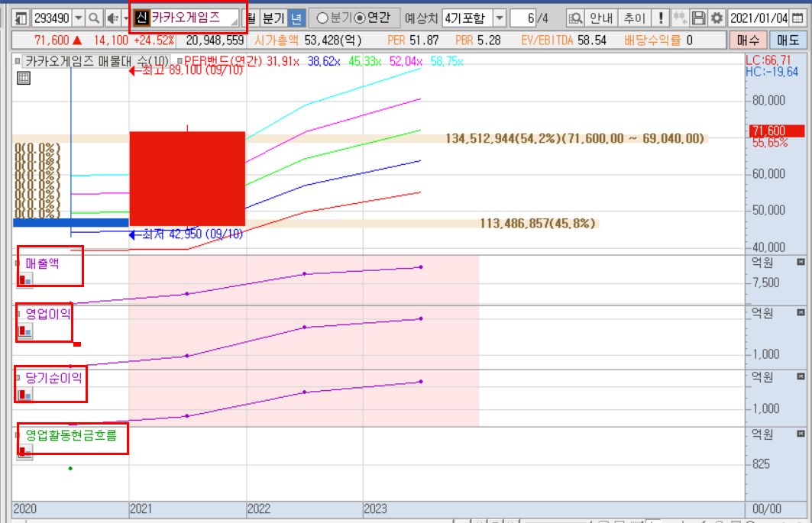Click the 2022 label on time axis
Viewport: 812px width, 523px height.
(258, 509)
